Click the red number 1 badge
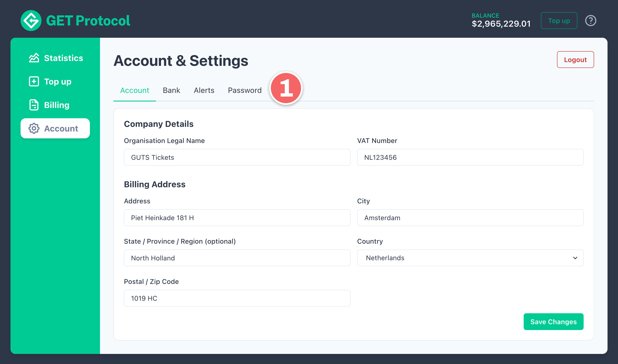Image resolution: width=618 pixels, height=364 pixels. pos(286,88)
